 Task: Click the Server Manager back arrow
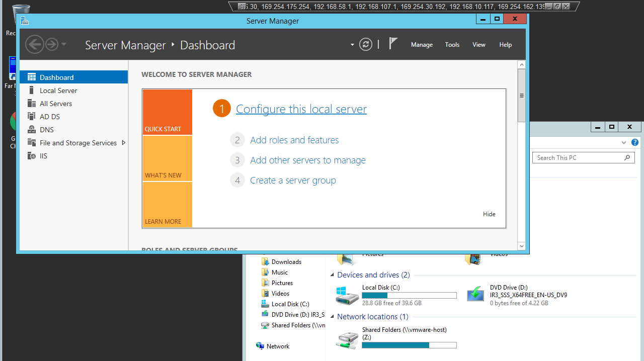(35, 45)
